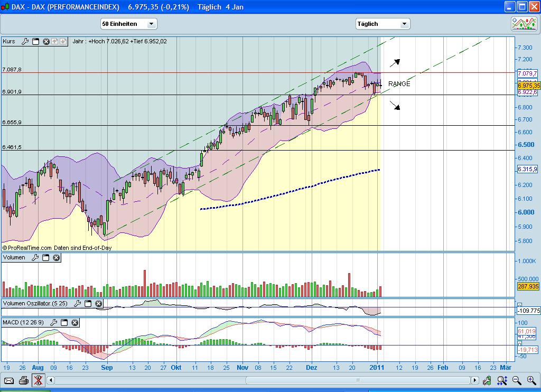Open the Kurs panel settings wrench

click(25, 41)
